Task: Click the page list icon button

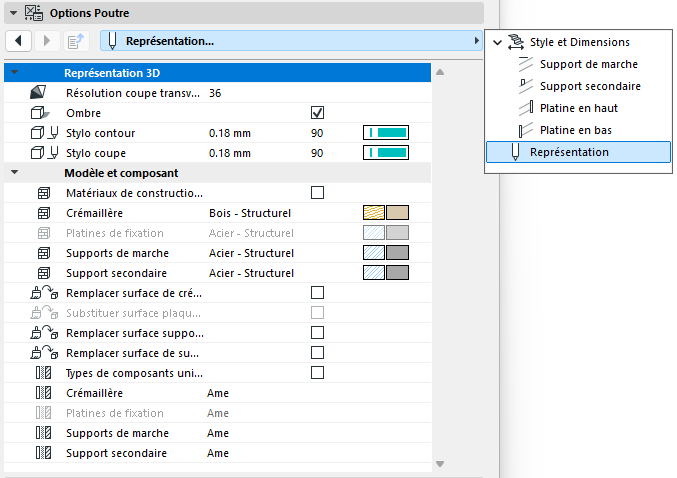Action: pyautogui.click(x=76, y=41)
